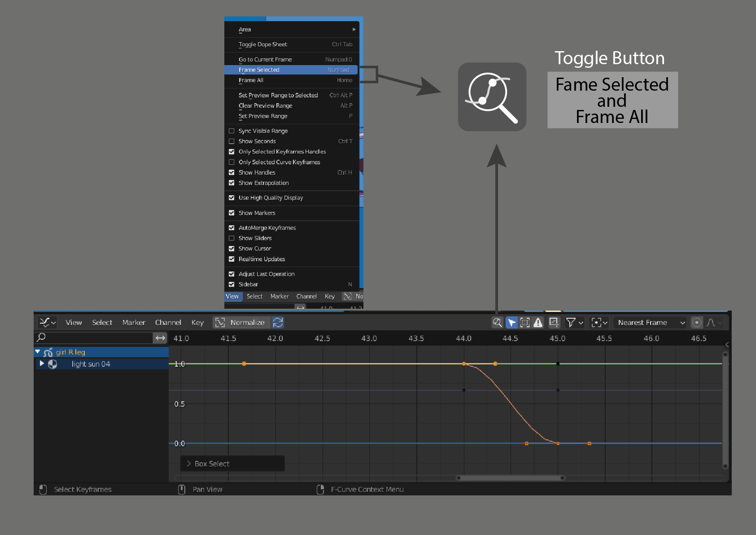The width and height of the screenshot is (756, 535).
Task: Open the pivot point dropdown
Action: point(599,322)
